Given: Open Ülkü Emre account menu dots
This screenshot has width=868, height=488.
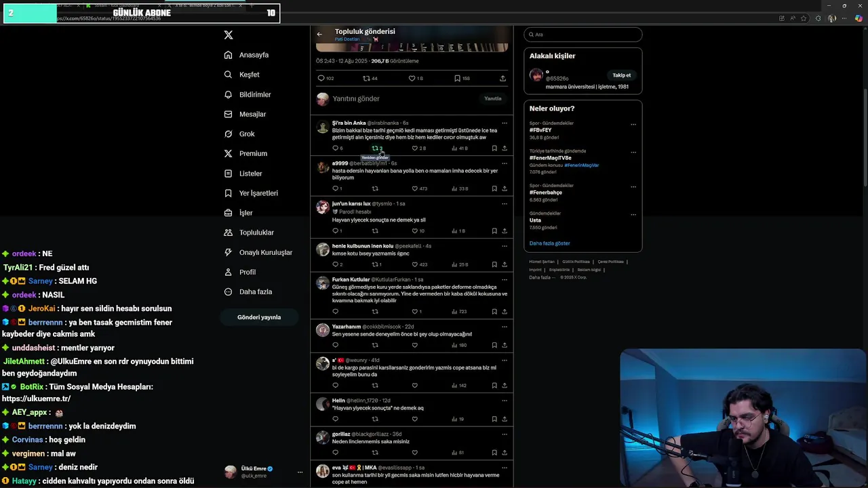Looking at the screenshot, I should [x=300, y=472].
